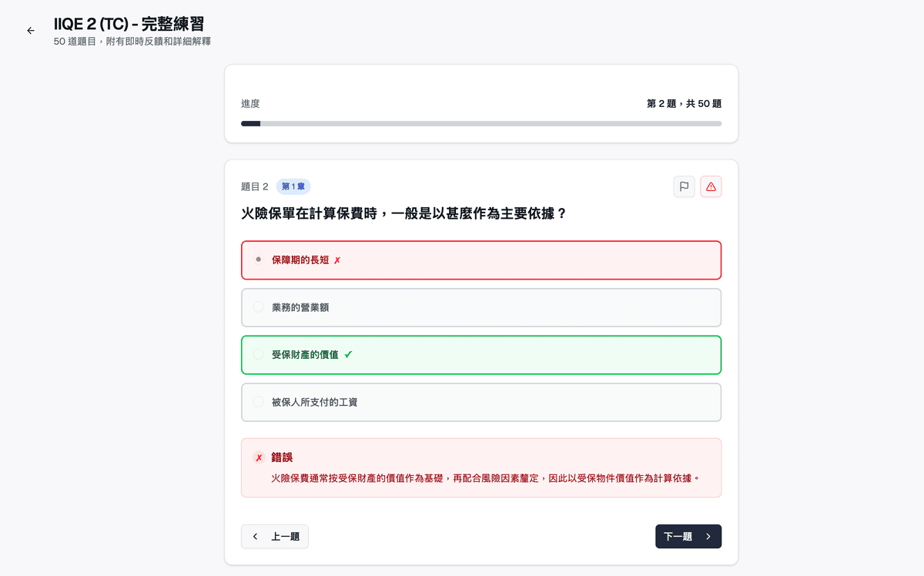Viewport: 924px width, 576px height.
Task: Select answer option 被保人所支付的工資
Action: [480, 402]
